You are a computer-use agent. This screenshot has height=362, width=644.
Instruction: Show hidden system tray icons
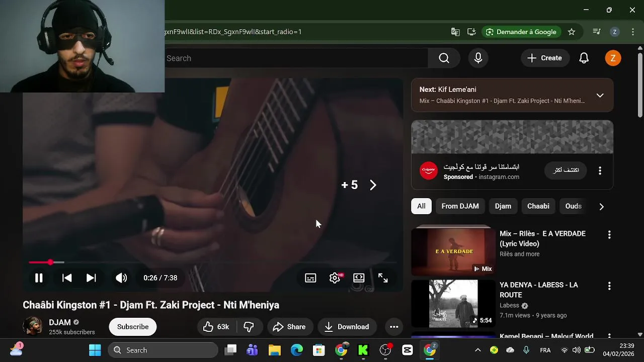tap(478, 350)
